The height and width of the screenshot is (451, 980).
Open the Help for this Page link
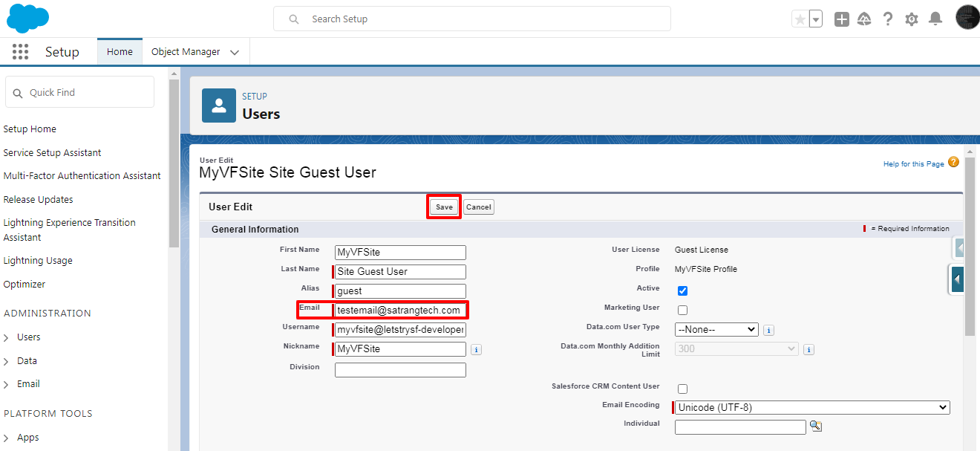[x=913, y=163]
